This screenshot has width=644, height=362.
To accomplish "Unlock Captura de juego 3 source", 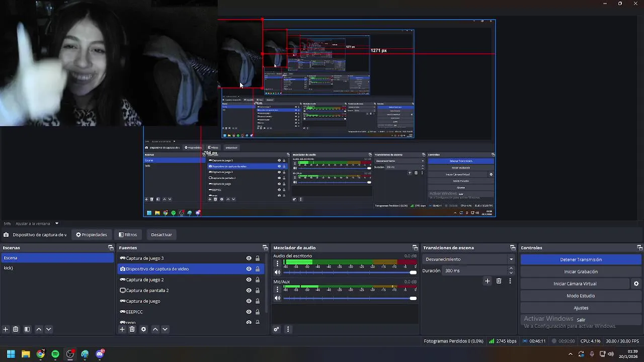I will [x=258, y=258].
